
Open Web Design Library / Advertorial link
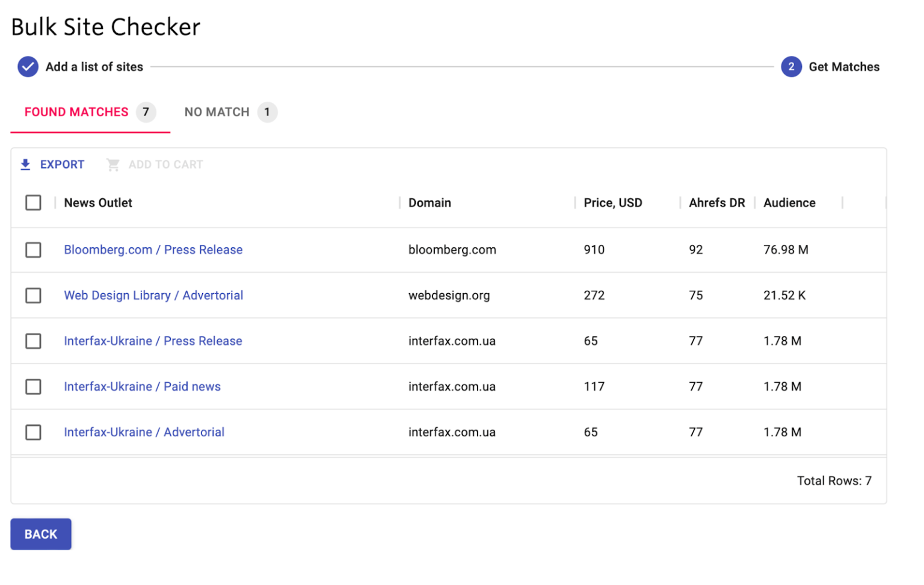point(153,296)
